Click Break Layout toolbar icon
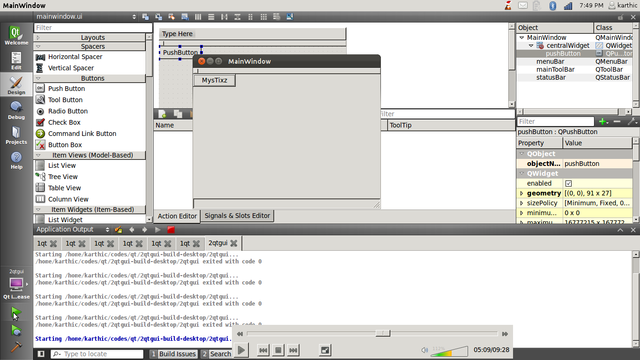Viewport: 640px width, 360px height. [x=277, y=17]
